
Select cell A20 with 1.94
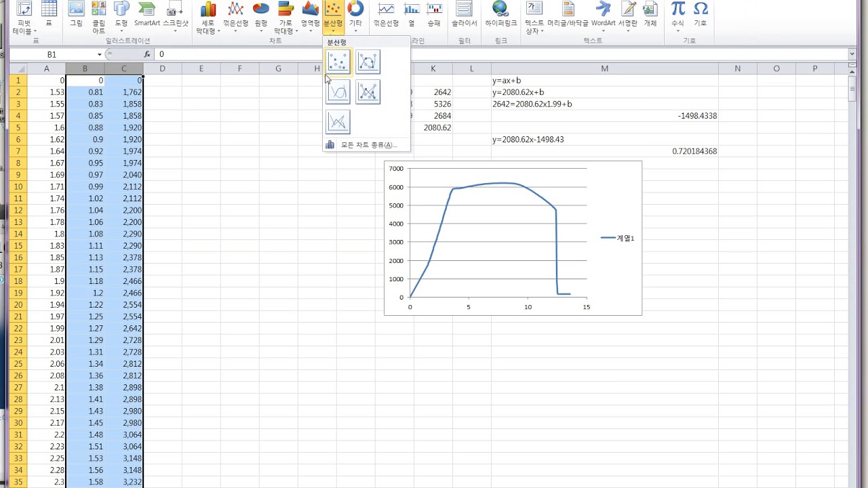[46, 305]
